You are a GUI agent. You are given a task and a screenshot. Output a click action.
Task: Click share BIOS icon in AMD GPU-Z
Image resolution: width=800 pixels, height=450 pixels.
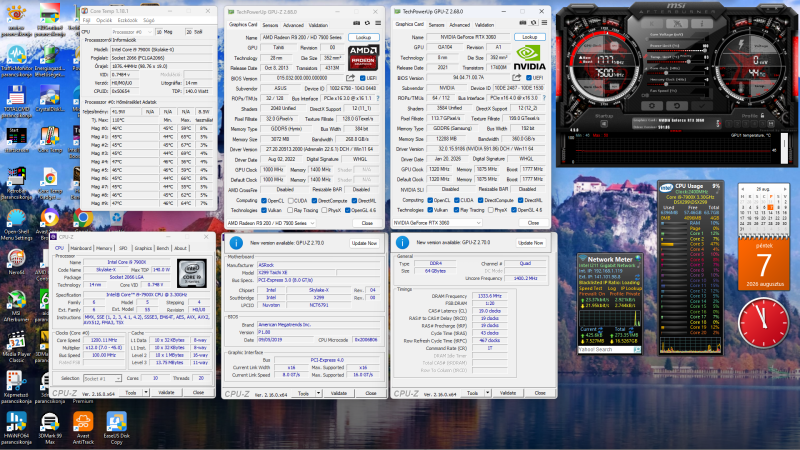(351, 78)
